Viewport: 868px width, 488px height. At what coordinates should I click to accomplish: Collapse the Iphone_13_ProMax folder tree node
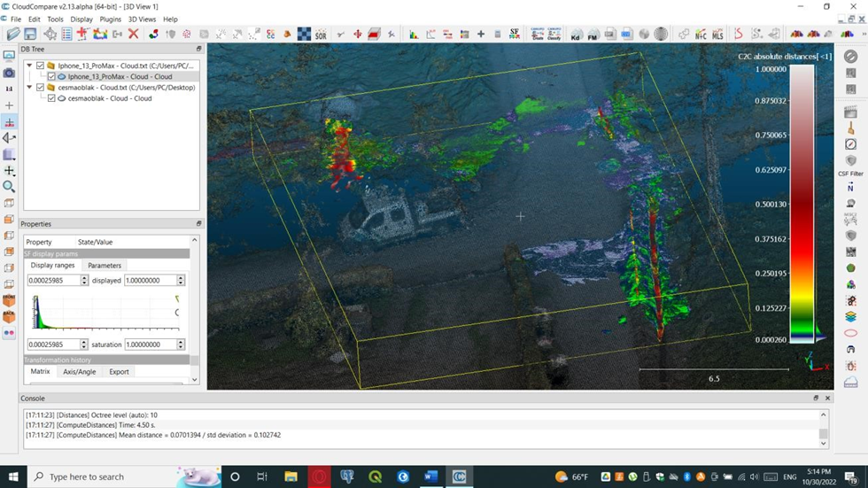(29, 66)
